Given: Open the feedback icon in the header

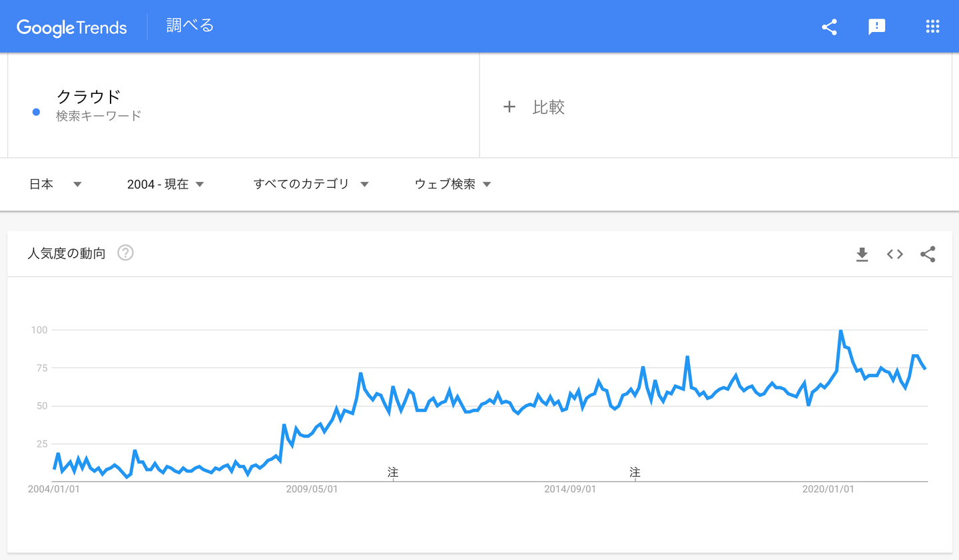Looking at the screenshot, I should coord(876,27).
